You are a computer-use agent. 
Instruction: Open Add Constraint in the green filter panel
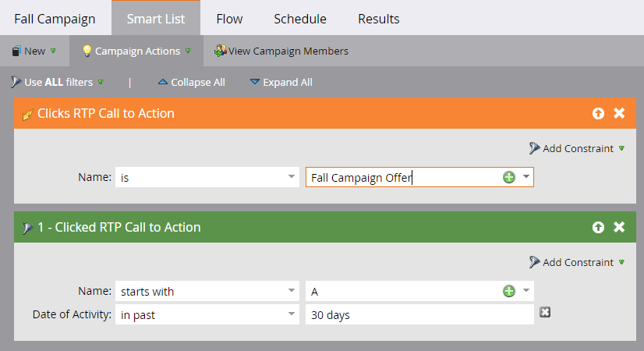pos(577,262)
